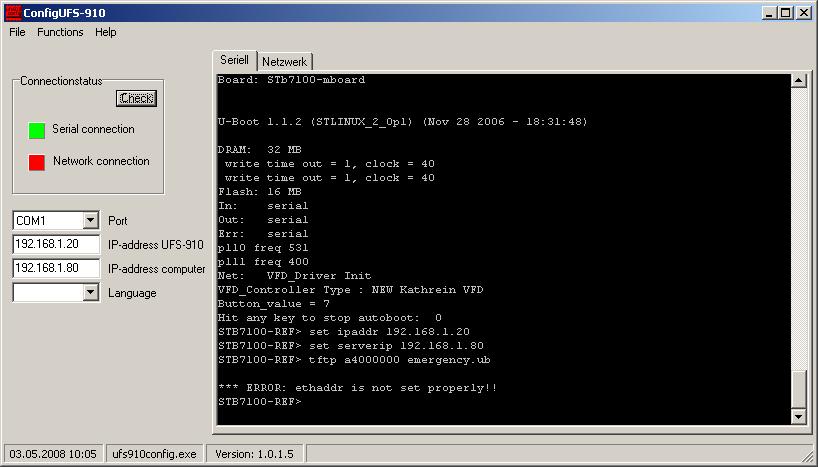Open the Help menu
This screenshot has width=818, height=467.
105,32
